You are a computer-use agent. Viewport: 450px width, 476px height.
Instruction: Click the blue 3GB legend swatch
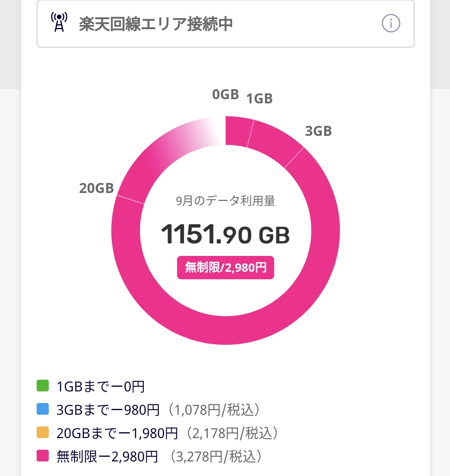(43, 409)
